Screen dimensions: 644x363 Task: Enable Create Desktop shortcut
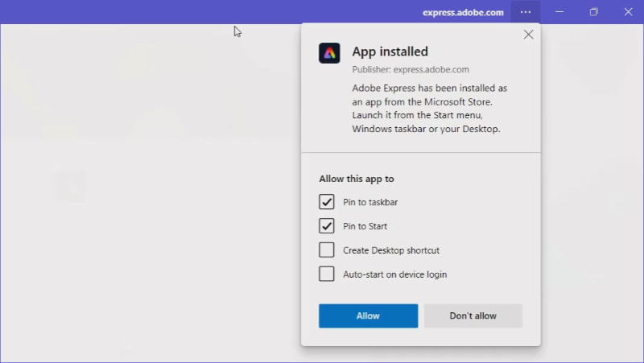(x=327, y=250)
